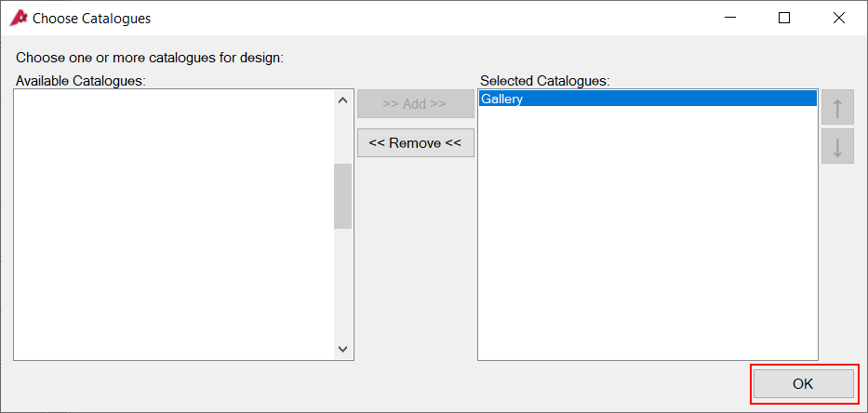
Task: Click the Available Catalogues scroll up arrow
Action: 342,100
